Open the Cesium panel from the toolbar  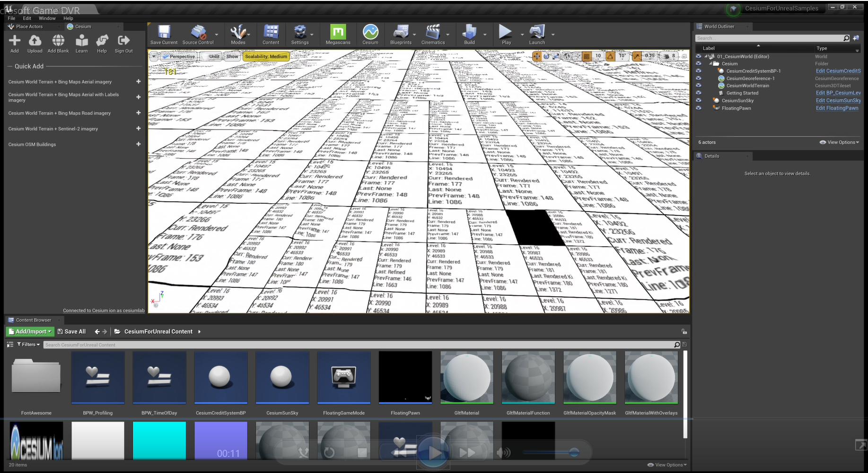click(x=370, y=34)
